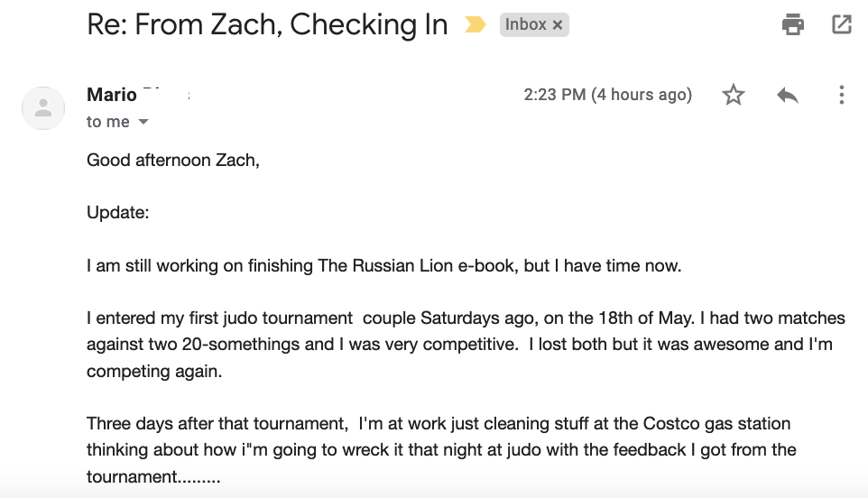Open email in new window icon

(x=842, y=24)
